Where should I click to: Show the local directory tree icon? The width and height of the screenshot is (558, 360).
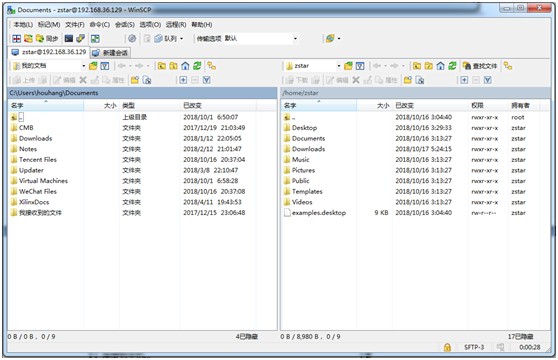[x=212, y=66]
